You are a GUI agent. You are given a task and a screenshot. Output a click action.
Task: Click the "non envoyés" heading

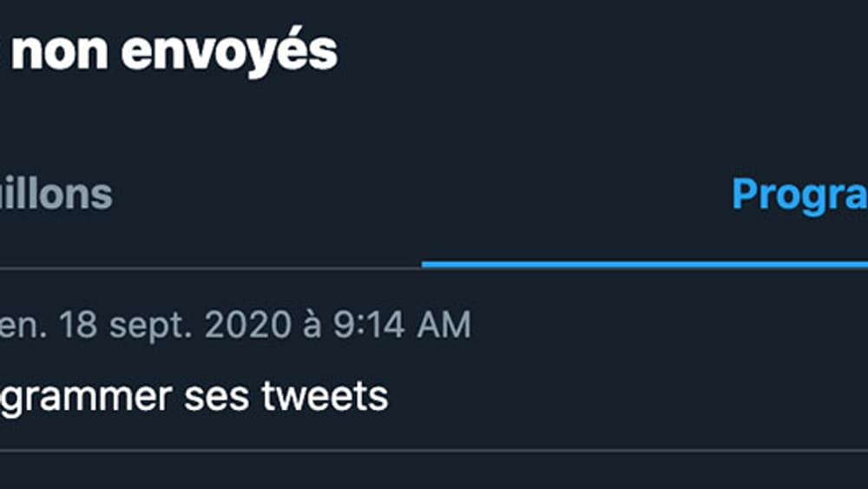coord(174,52)
